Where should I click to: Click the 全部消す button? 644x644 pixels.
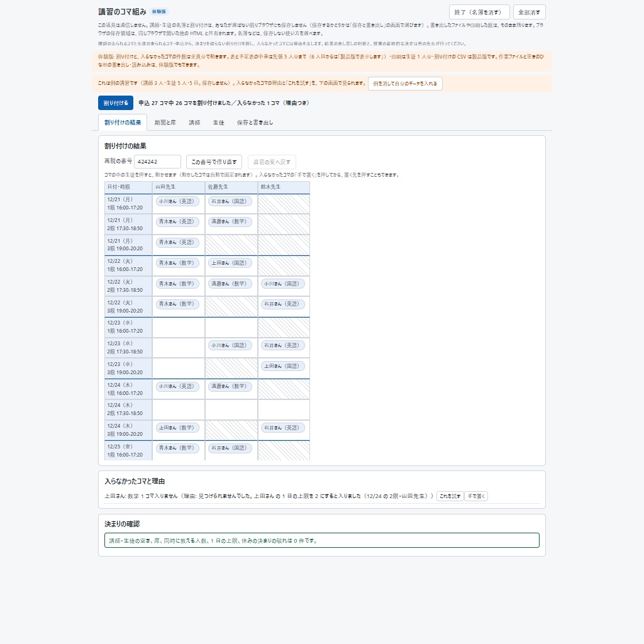(529, 12)
